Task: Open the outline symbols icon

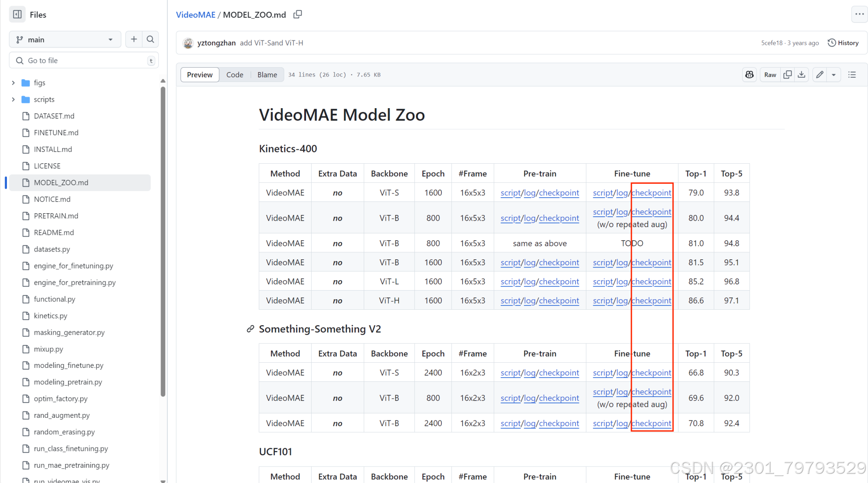Action: [x=852, y=74]
